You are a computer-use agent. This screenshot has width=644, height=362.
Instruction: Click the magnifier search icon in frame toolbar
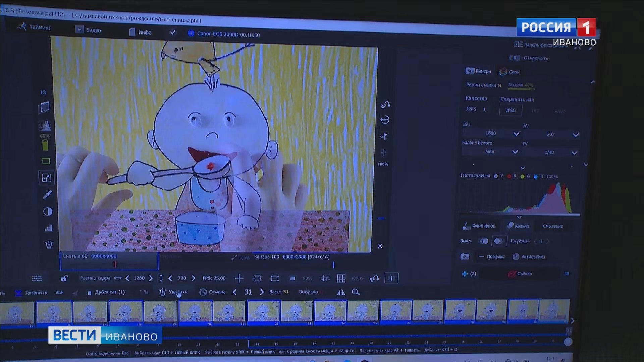point(356,292)
